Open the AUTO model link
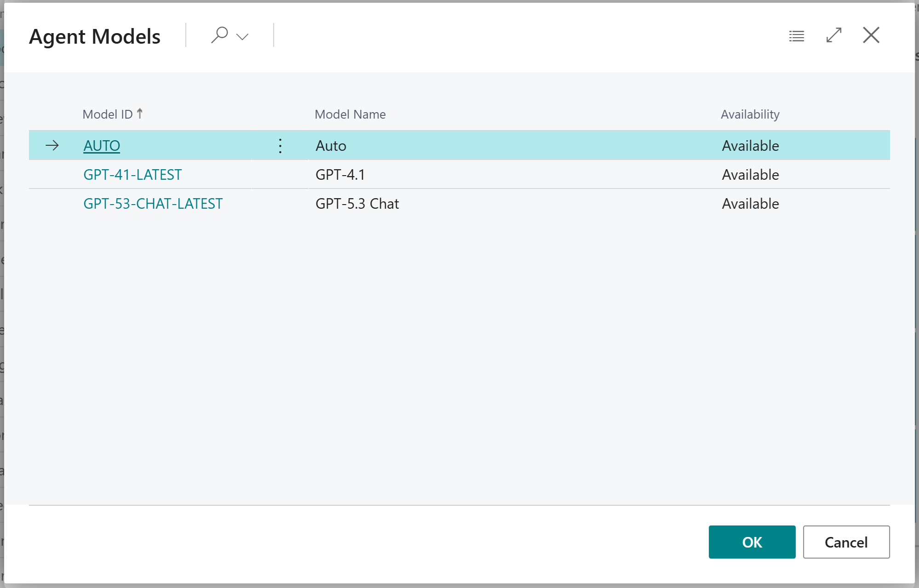 (102, 146)
